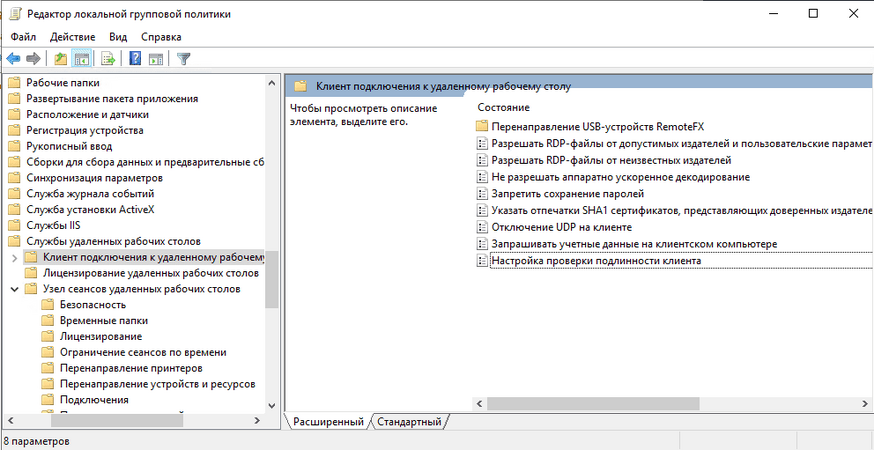The width and height of the screenshot is (874, 450).
Task: Open the Файл menu
Action: (x=23, y=37)
